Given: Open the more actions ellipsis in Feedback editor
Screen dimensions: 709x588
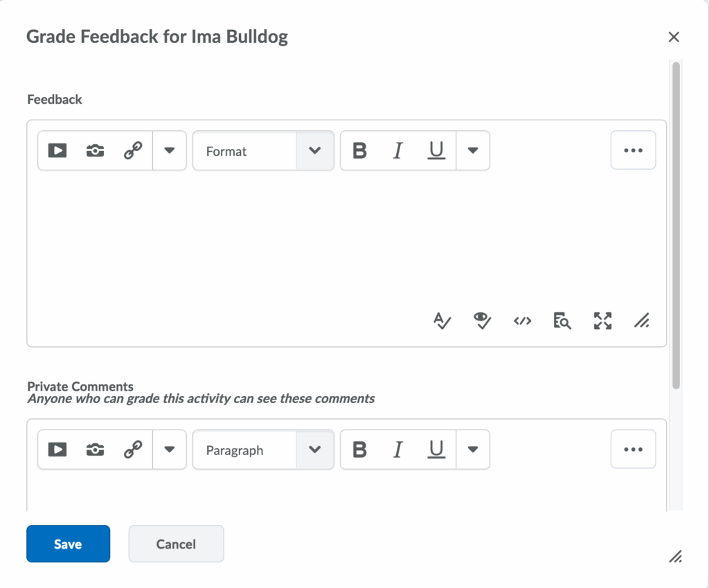Looking at the screenshot, I should [x=633, y=150].
